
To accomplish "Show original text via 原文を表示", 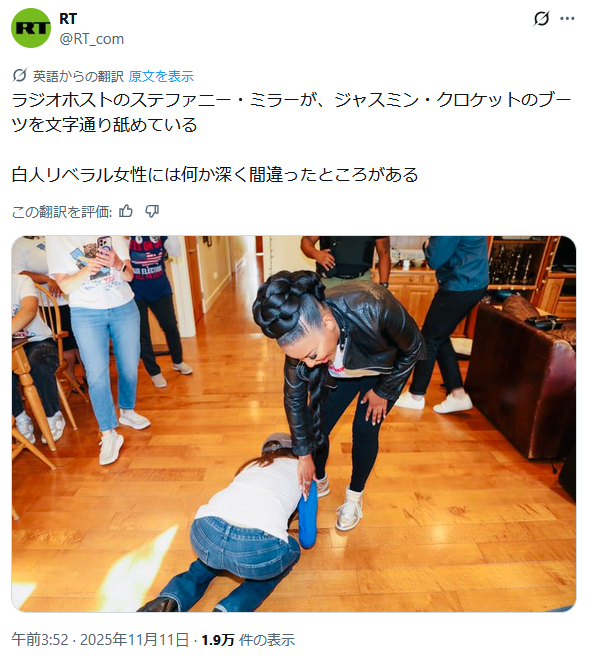I will (x=161, y=76).
